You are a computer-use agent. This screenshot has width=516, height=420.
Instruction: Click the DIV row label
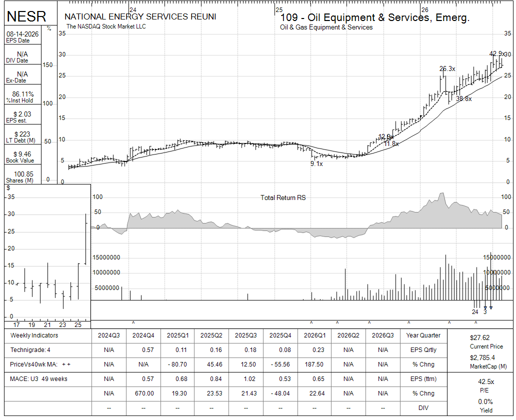(423, 408)
